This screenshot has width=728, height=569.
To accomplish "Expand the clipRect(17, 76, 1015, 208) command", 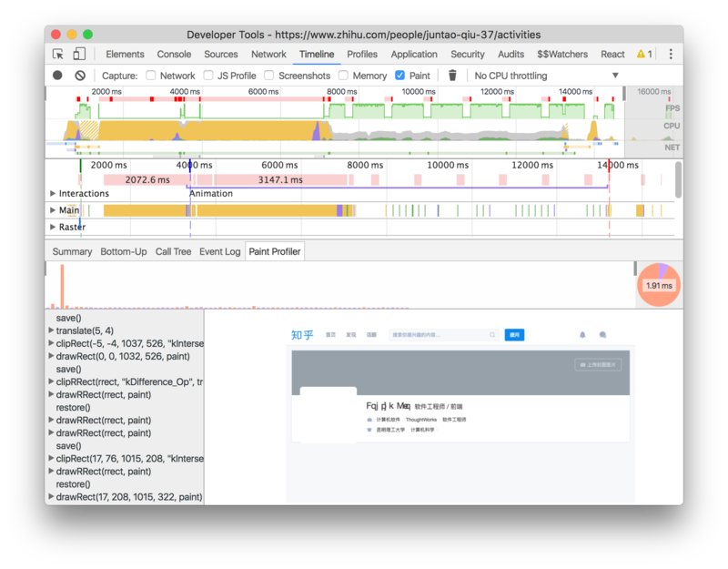I will pyautogui.click(x=51, y=459).
